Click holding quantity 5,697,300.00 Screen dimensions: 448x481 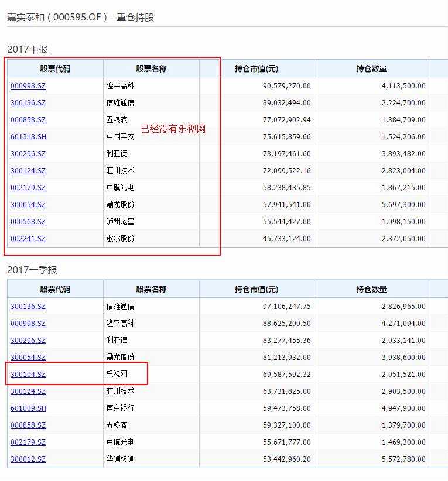(403, 205)
